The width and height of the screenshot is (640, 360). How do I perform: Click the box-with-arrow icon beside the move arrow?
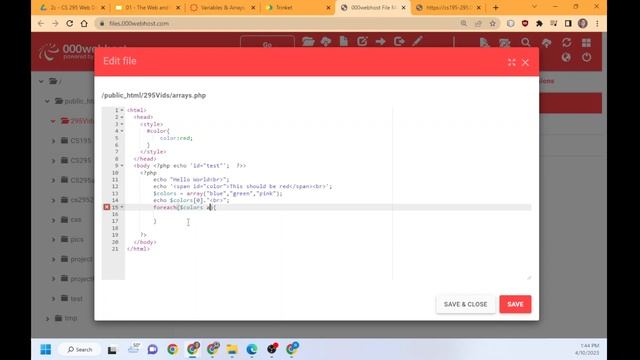coord(399,41)
